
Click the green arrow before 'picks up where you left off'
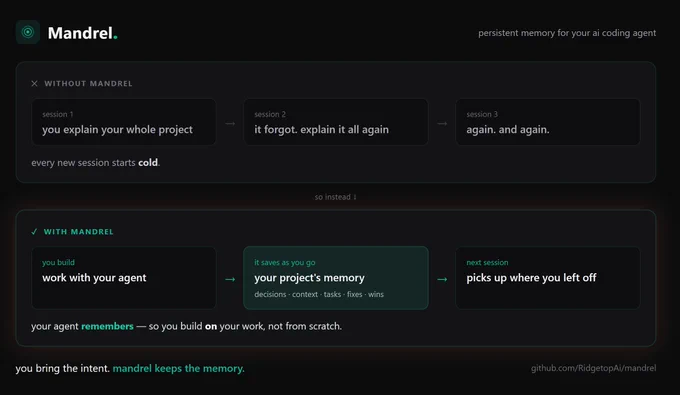click(x=442, y=279)
